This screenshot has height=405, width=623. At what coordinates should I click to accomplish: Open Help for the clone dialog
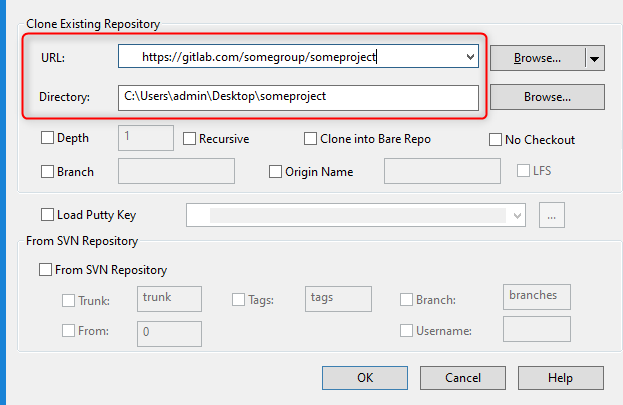[x=560, y=378]
